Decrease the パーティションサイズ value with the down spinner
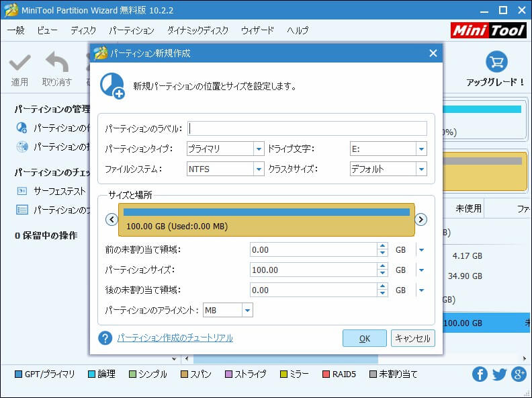 coord(382,274)
